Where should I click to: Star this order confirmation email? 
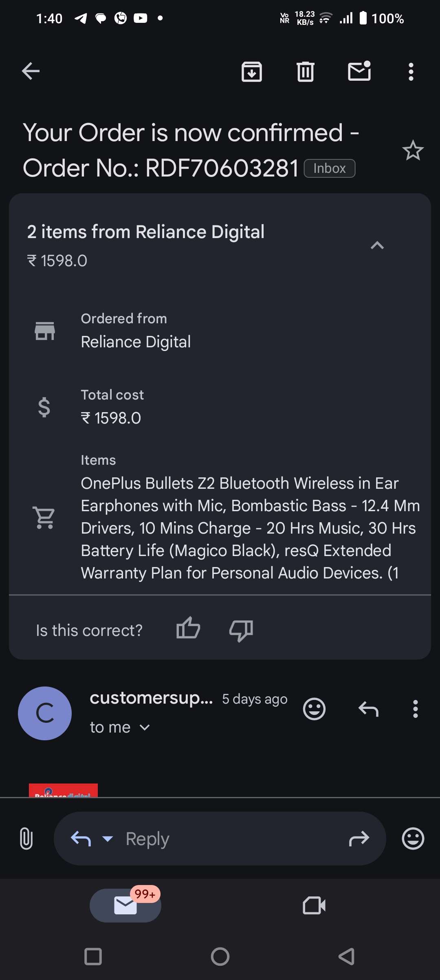tap(413, 150)
